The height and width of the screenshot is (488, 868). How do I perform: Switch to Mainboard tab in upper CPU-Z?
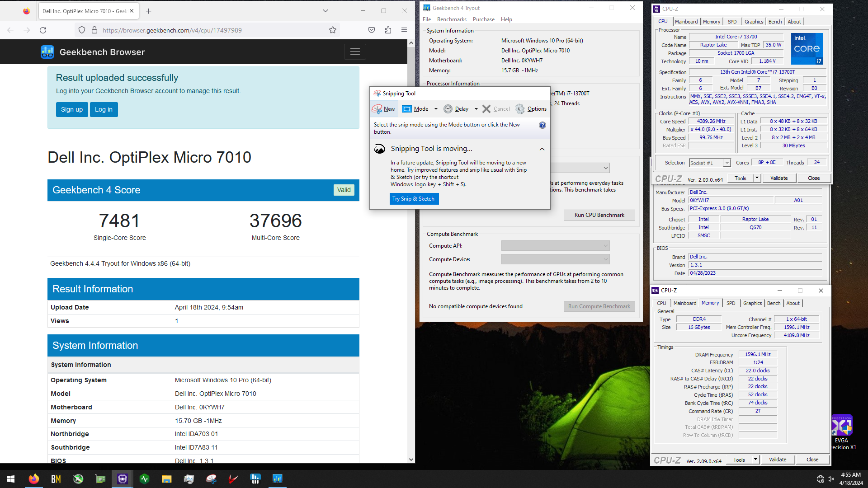[x=686, y=22]
